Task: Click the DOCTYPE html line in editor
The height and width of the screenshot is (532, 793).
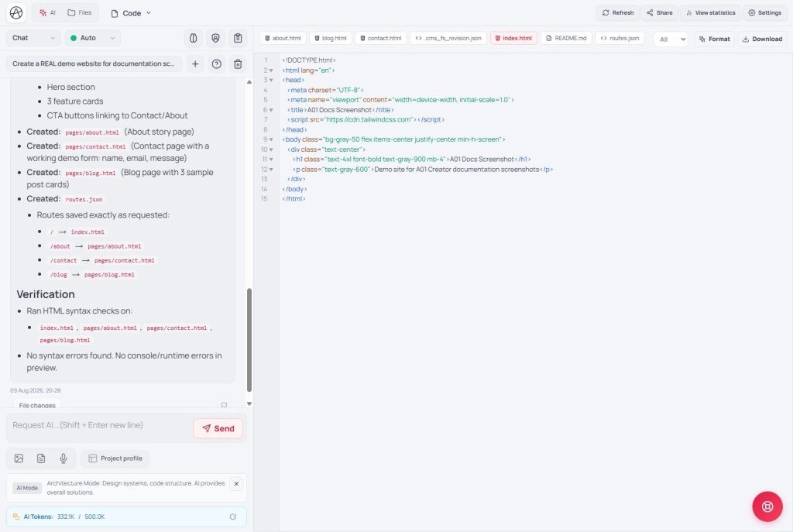Action: tap(309, 60)
